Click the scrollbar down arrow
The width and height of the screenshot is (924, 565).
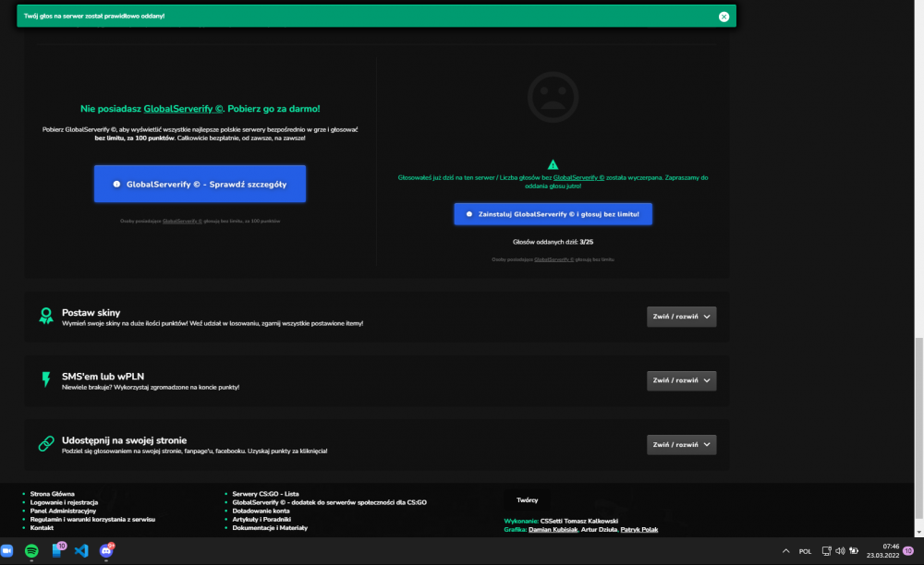919,532
